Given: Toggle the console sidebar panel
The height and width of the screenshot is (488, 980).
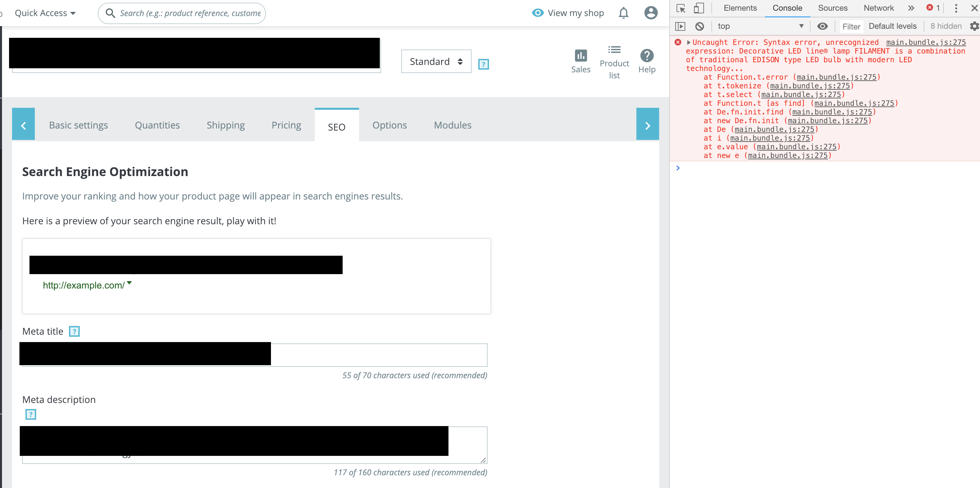Looking at the screenshot, I should tap(680, 26).
